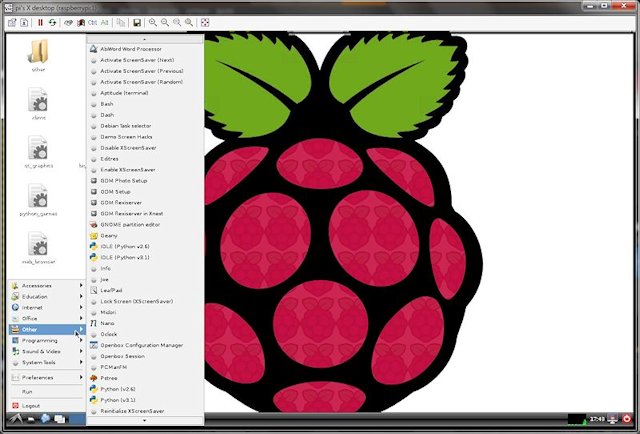Expand the Internet submenu arrow
This screenshot has height=434, width=640.
click(81, 307)
